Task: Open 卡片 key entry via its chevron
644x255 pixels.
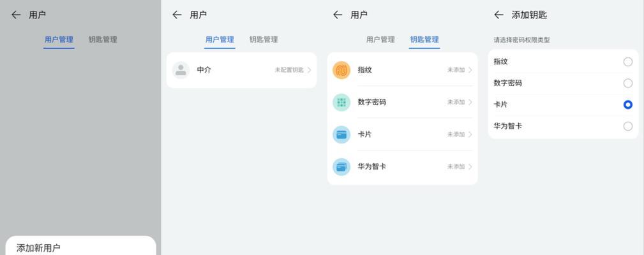Action: coord(470,135)
